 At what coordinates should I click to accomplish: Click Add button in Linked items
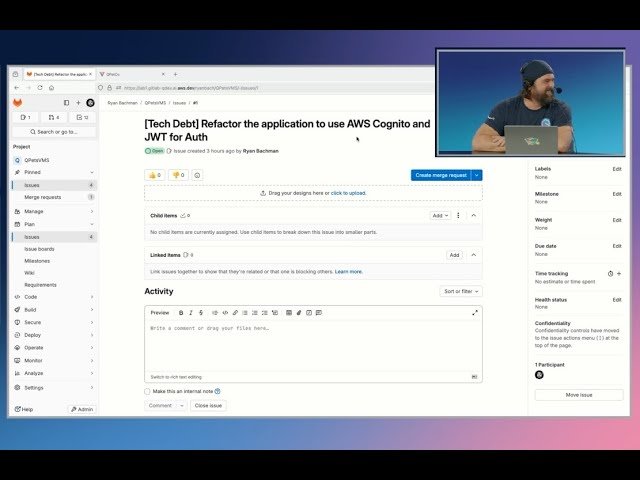[454, 255]
